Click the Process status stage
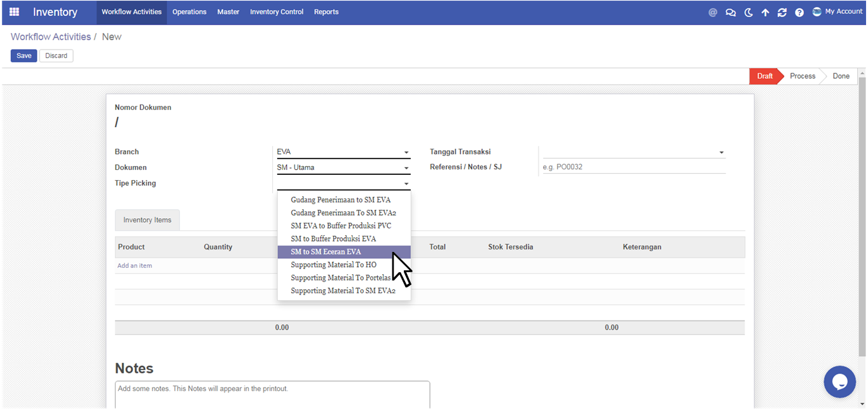Image resolution: width=868 pixels, height=409 pixels. (802, 76)
